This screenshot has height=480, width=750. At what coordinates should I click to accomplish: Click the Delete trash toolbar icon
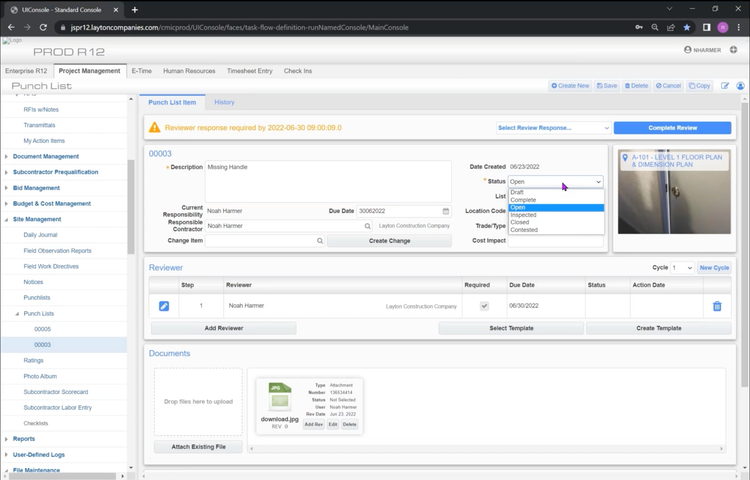click(x=635, y=86)
